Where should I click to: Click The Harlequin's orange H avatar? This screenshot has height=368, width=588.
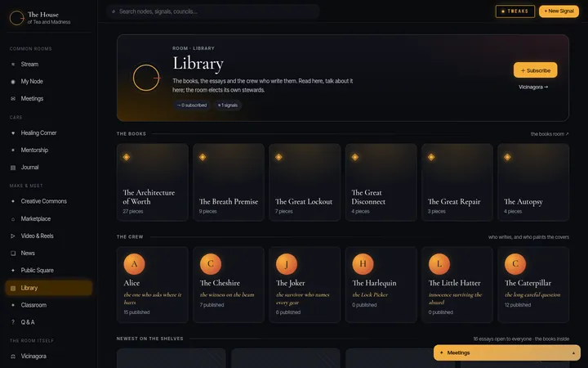click(363, 264)
